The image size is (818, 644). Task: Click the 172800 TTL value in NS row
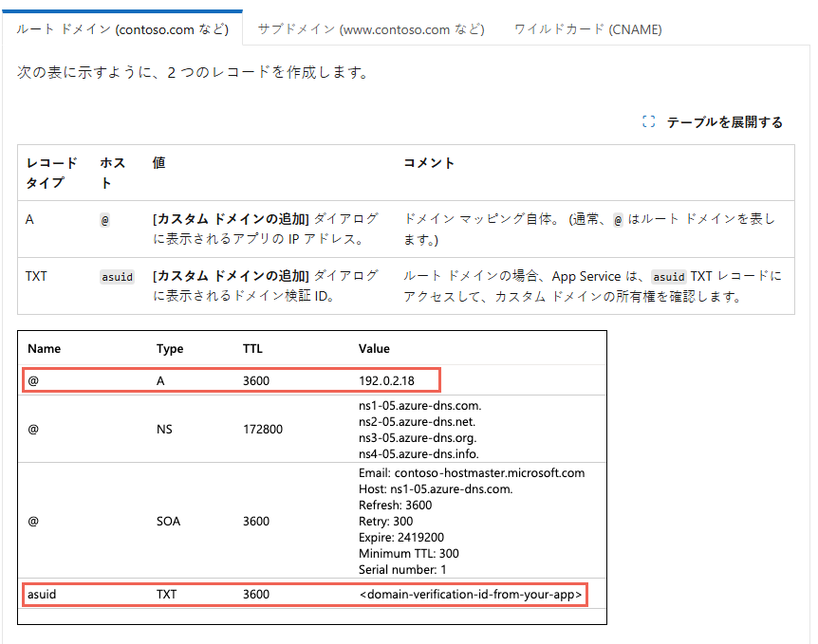point(263,429)
